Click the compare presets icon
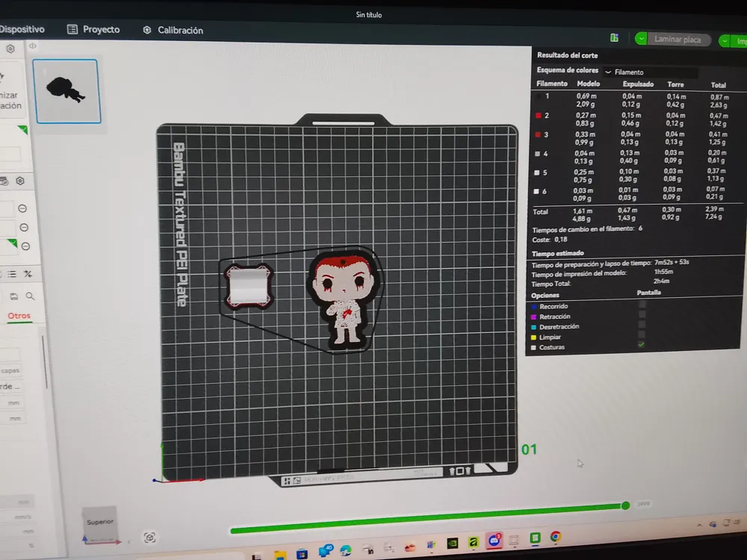Image resolution: width=747 pixels, height=560 pixels. [28, 274]
